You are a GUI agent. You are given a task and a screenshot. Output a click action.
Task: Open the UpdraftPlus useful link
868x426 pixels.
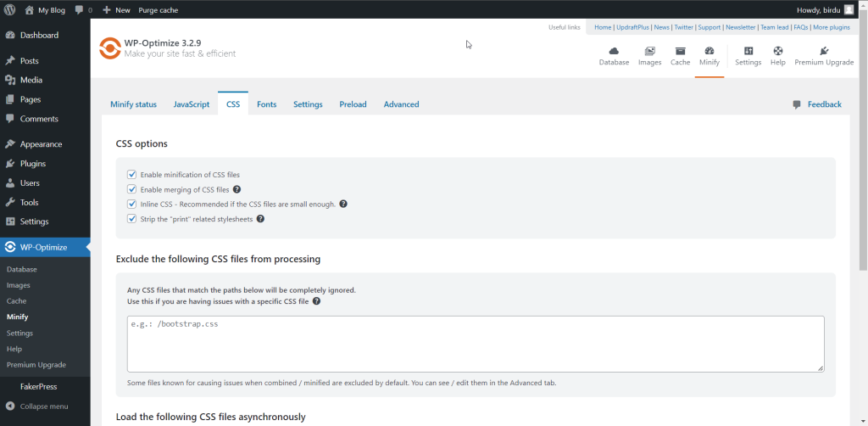632,27
